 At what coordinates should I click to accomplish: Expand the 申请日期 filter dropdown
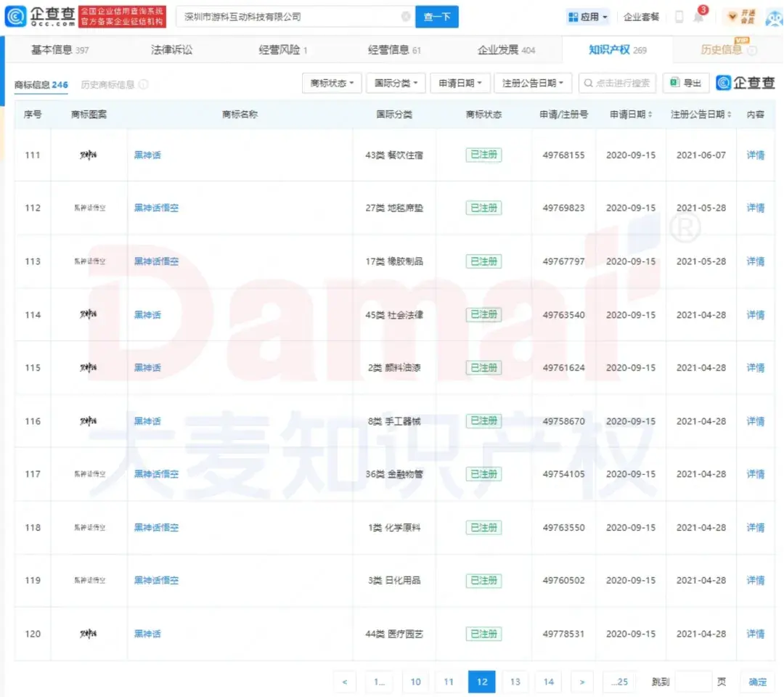point(460,83)
